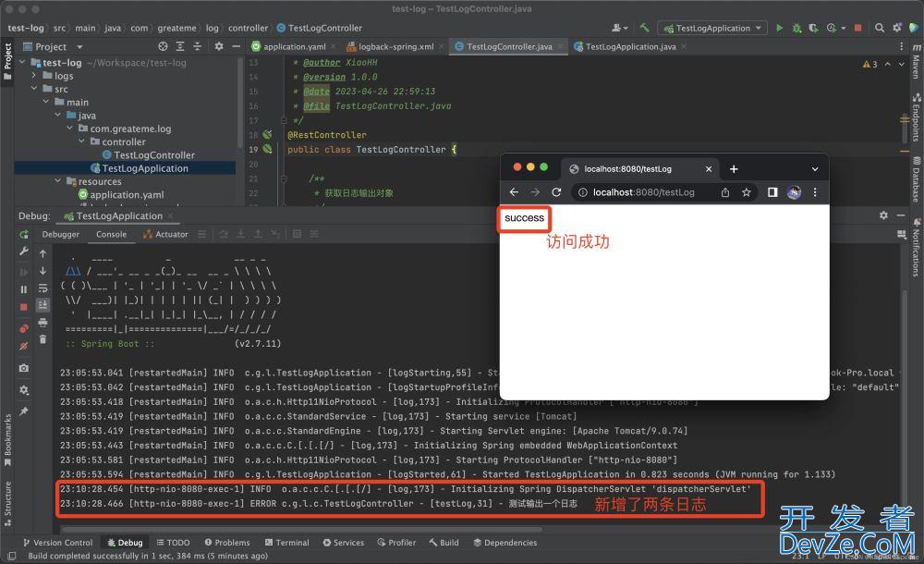The width and height of the screenshot is (924, 564).
Task: Rerun TestLogApplication in Debug panel
Action: [24, 234]
